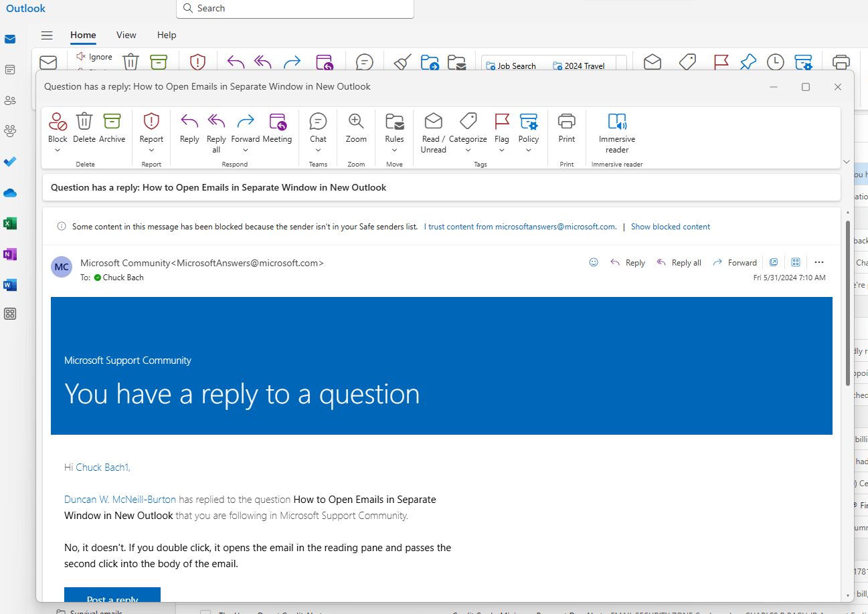Image resolution: width=868 pixels, height=614 pixels.
Task: Launch Word from the left sidebar
Action: 10,285
